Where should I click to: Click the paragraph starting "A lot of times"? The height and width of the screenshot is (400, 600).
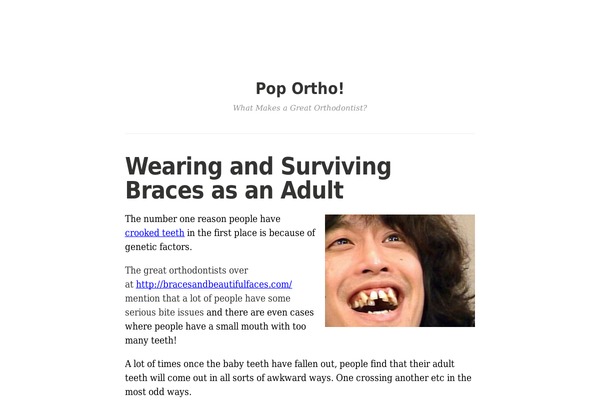pyautogui.click(x=298, y=378)
